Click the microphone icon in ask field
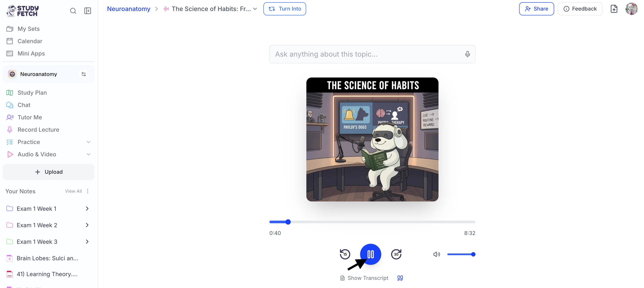 coord(467,54)
